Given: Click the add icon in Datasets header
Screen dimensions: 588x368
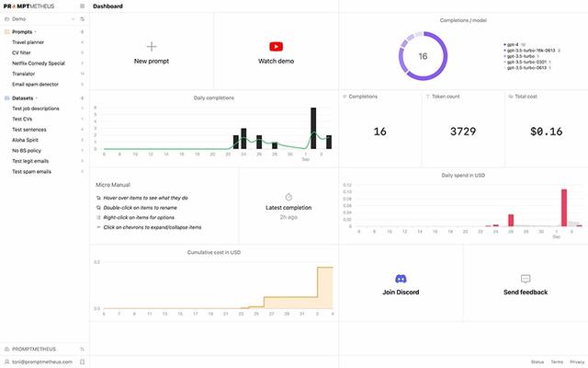Looking at the screenshot, I should 82,98.
